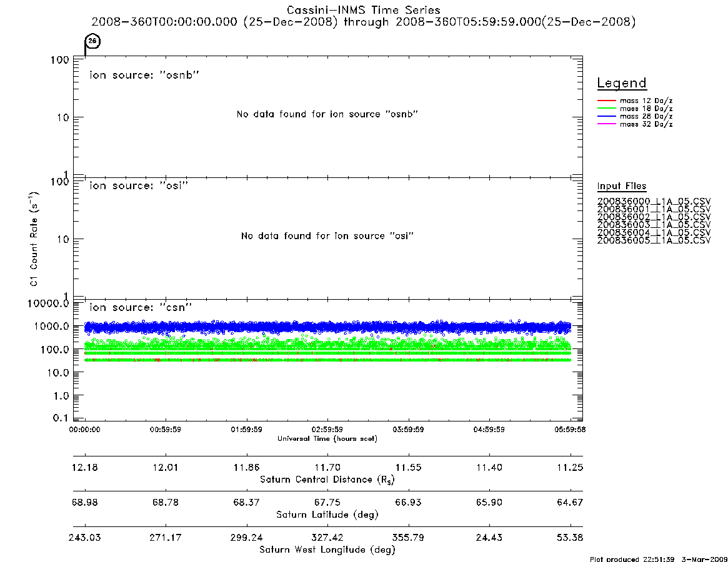Click longitude value 24.43
Screen dimensions: 728x562
pos(489,538)
